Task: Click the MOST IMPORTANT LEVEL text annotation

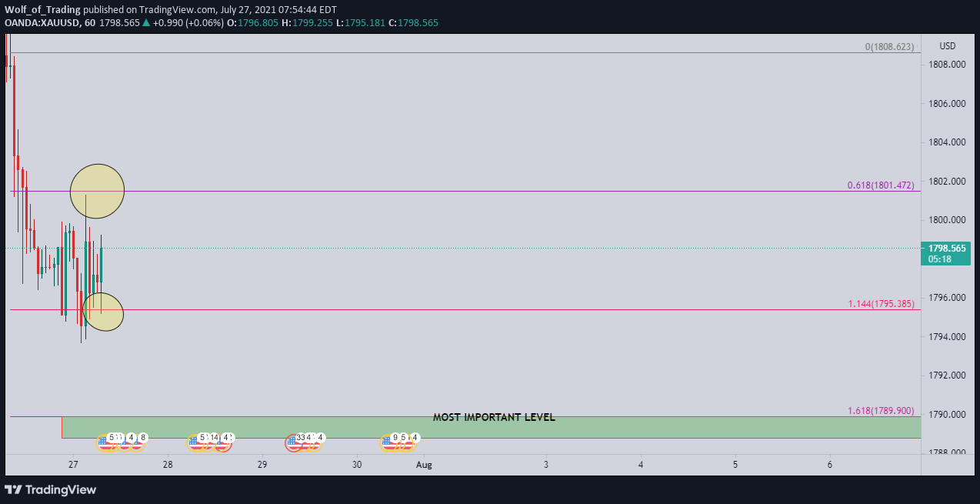Action: point(494,418)
